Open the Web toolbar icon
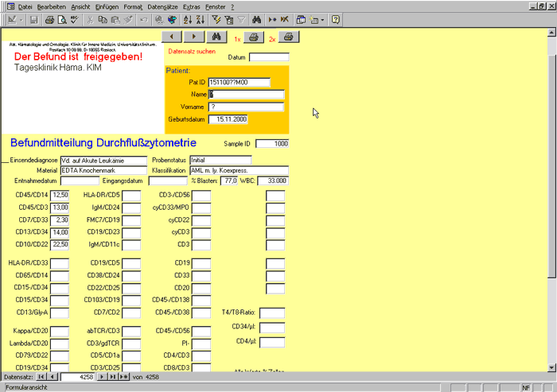 pos(173,20)
